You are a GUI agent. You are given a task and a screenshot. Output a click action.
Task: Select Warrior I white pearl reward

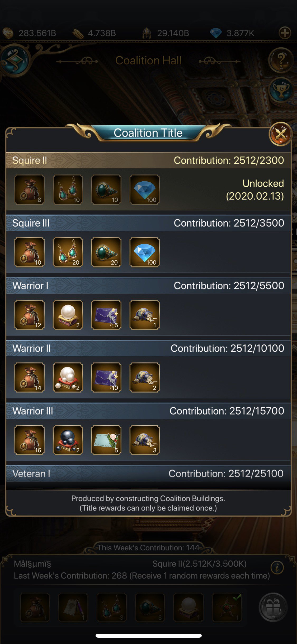tap(68, 315)
